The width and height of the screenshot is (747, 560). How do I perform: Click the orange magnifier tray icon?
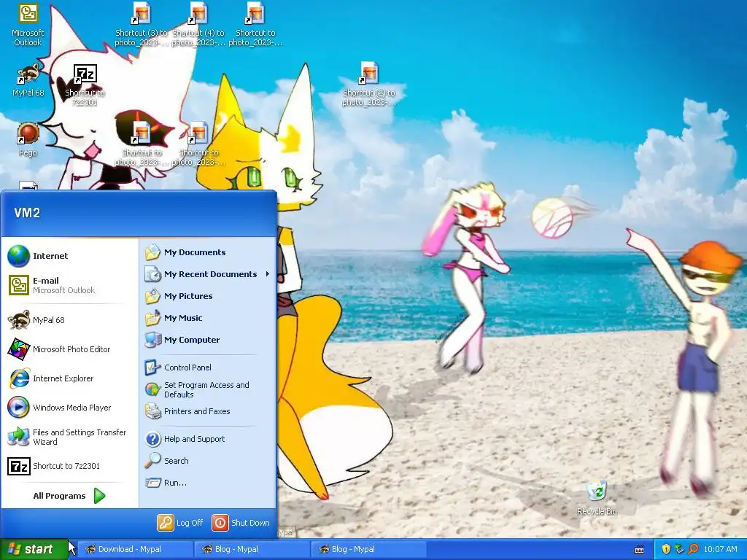coord(693,550)
